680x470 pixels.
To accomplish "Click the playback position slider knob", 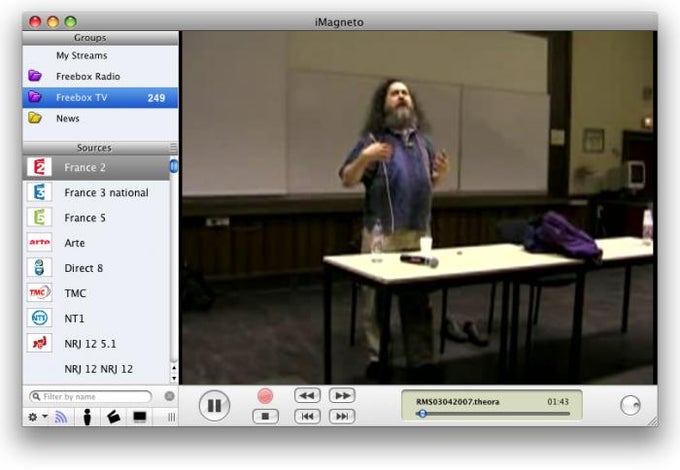I will 422,414.
